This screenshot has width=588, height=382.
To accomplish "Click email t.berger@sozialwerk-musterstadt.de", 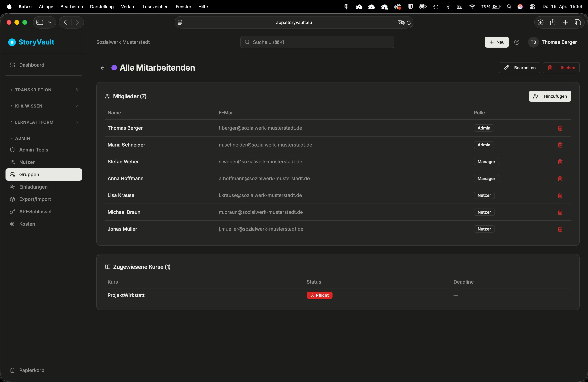I will pyautogui.click(x=260, y=128).
